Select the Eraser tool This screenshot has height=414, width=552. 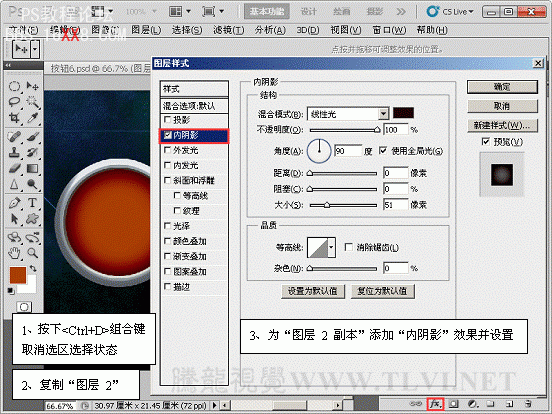coord(14,169)
